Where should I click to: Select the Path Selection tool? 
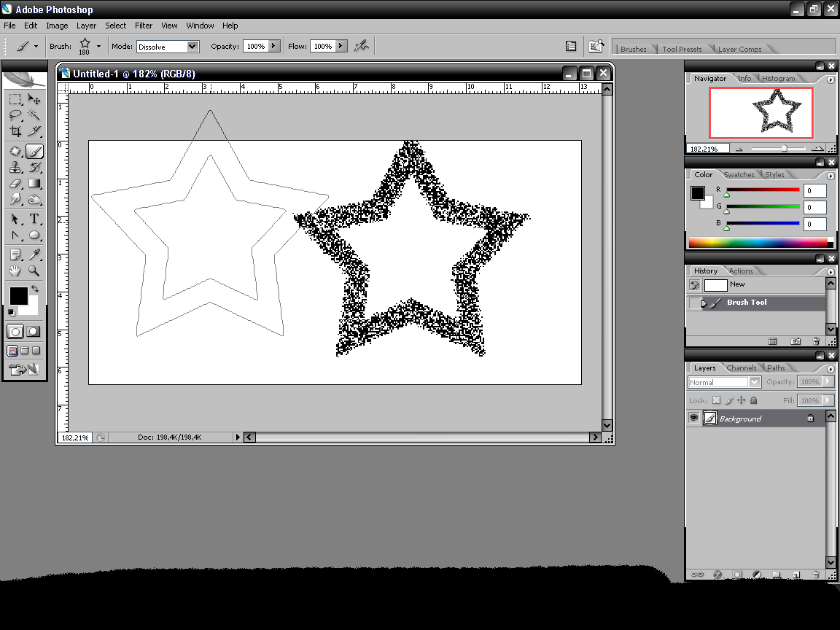15,219
